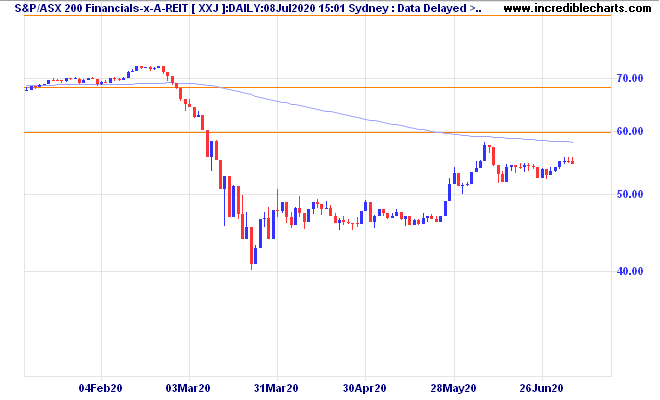Click the blue candle peaking just below 60.00
Screen dimensions: 660x400
pos(484,152)
